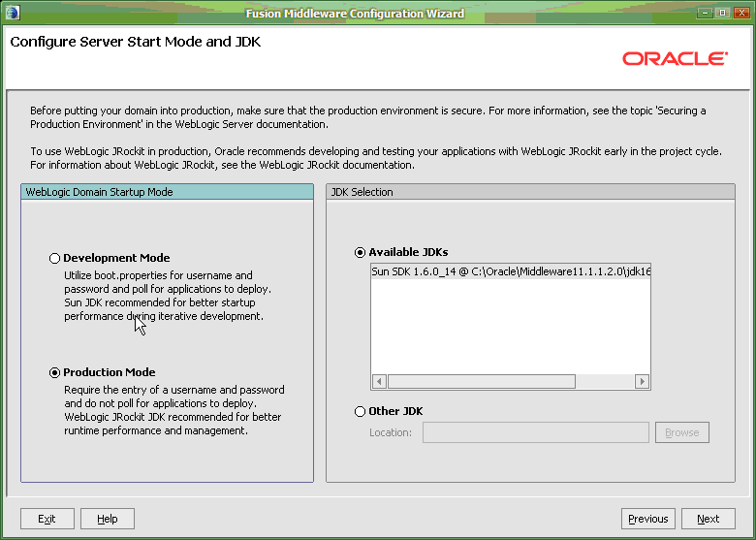Click the Location label
Viewport: 756px width, 540px height.
click(391, 433)
